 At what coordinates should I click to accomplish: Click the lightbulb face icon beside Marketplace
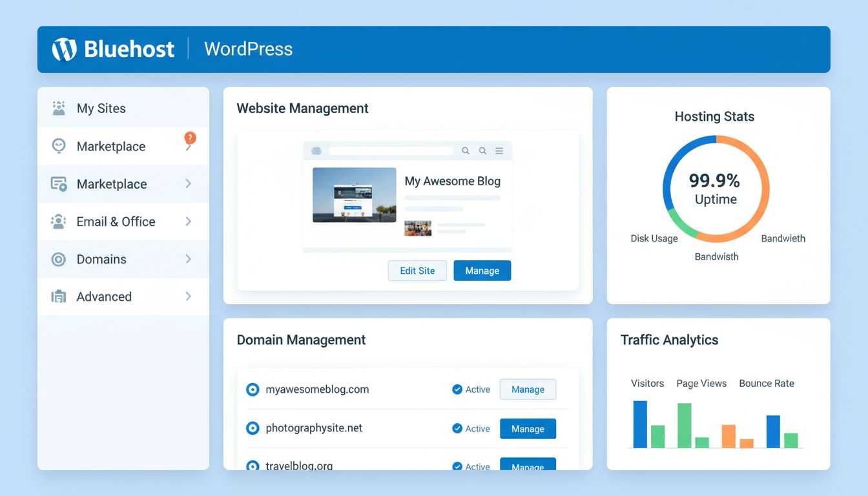click(59, 146)
